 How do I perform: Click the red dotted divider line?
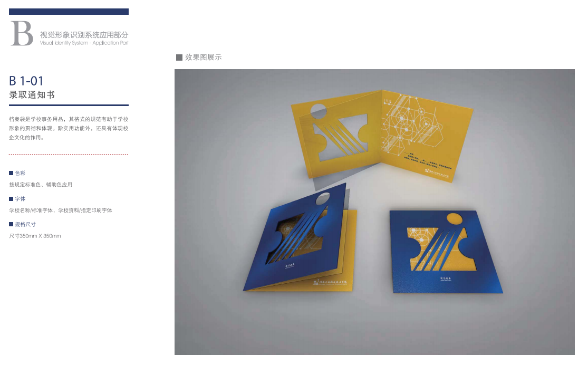[69, 154]
